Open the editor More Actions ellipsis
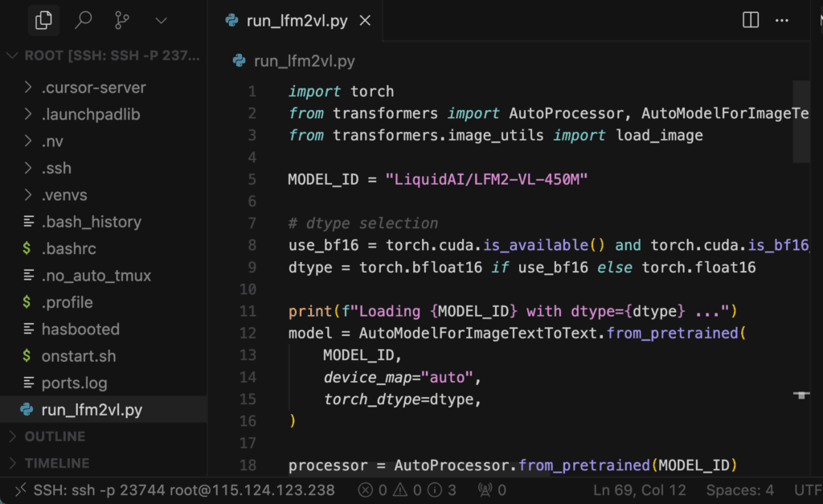823x504 pixels. 781,21
